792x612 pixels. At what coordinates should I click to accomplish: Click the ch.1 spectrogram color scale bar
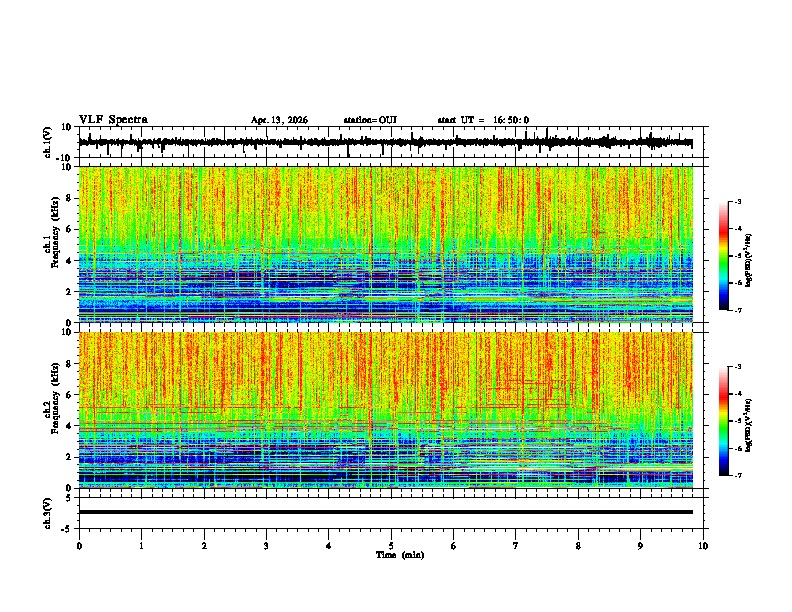click(724, 256)
